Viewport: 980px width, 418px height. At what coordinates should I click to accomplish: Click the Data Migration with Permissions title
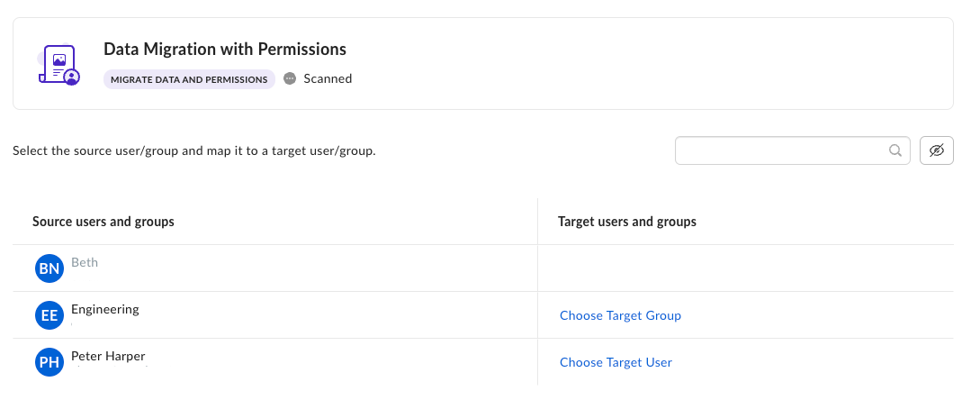pyautogui.click(x=225, y=50)
